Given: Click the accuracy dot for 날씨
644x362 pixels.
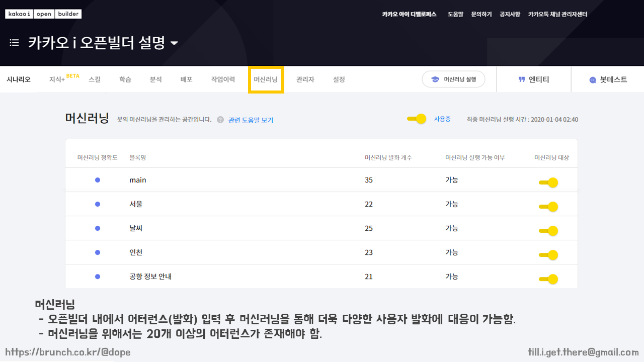Looking at the screenshot, I should (x=98, y=228).
